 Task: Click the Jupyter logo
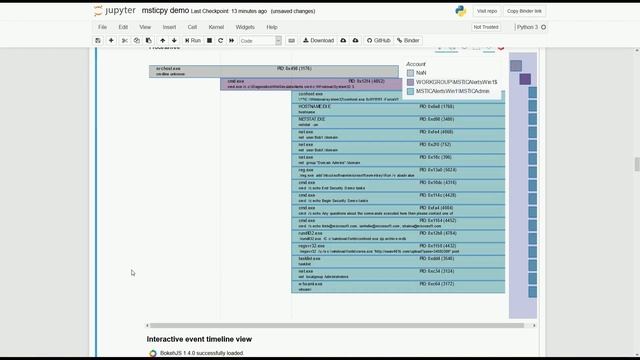(115, 11)
